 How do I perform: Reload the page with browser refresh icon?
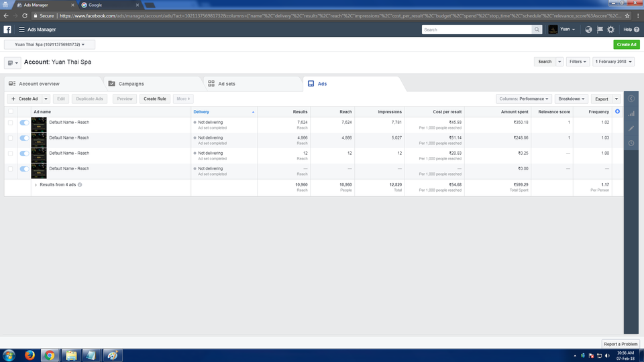pyautogui.click(x=25, y=15)
